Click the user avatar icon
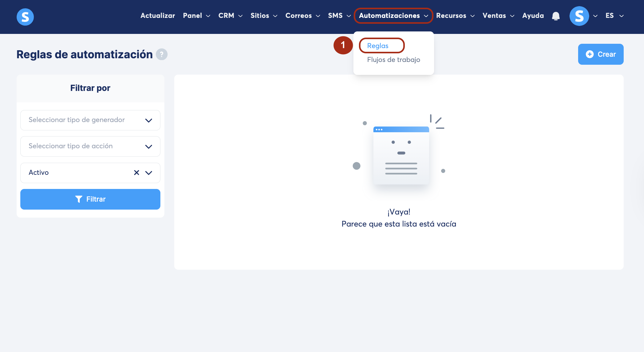Viewport: 644px width, 352px height. pos(579,16)
